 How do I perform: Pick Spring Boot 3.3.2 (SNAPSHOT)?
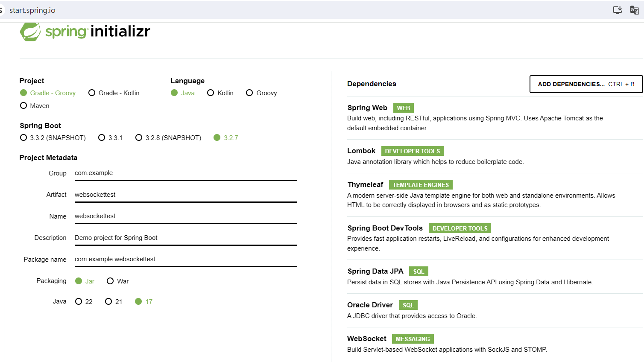pos(24,137)
